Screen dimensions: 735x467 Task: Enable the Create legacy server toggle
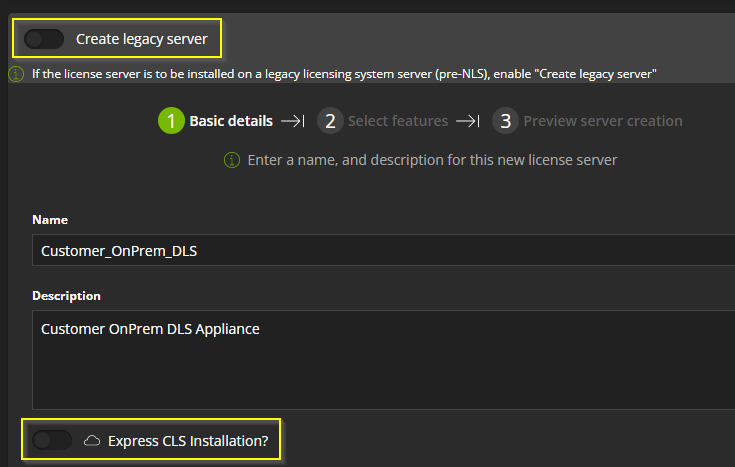click(x=44, y=39)
